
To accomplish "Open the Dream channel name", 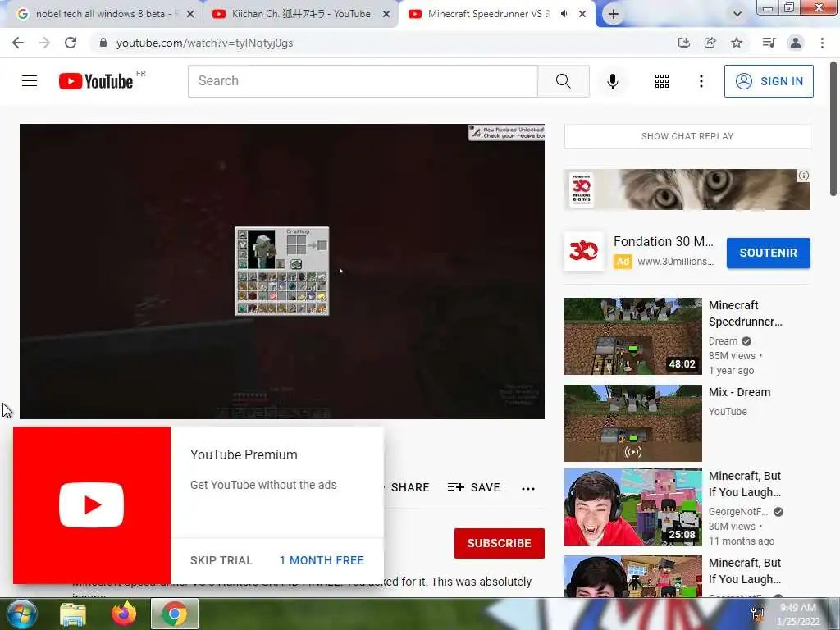I will tap(723, 341).
